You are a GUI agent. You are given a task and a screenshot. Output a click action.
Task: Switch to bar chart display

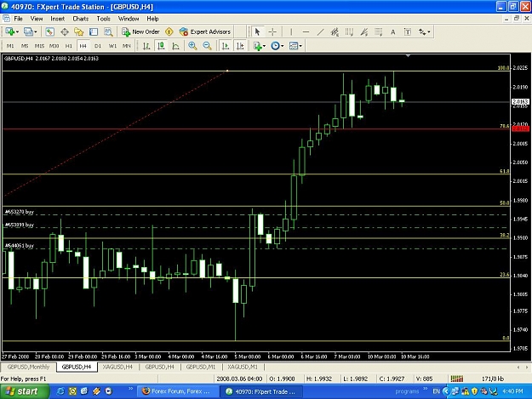tap(146, 46)
